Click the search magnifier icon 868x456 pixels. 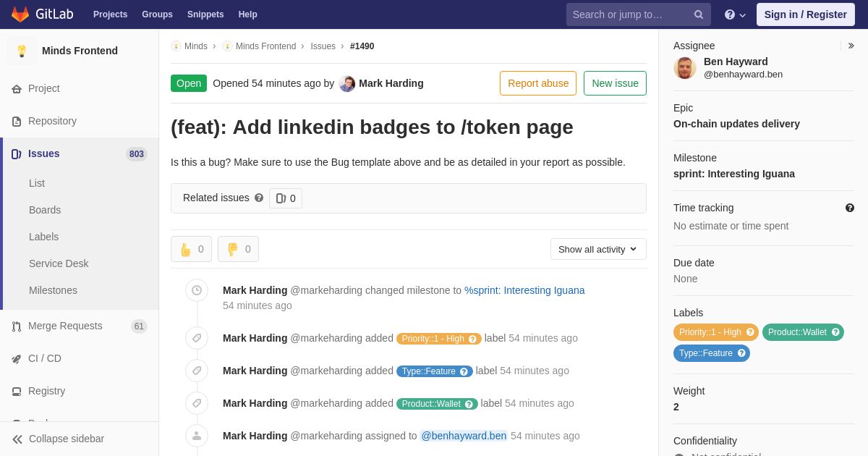tap(698, 14)
